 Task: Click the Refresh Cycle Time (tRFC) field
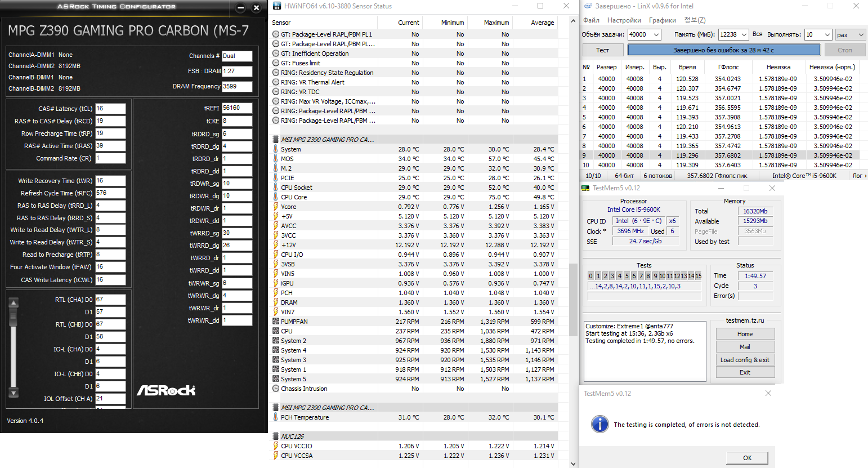point(110,193)
